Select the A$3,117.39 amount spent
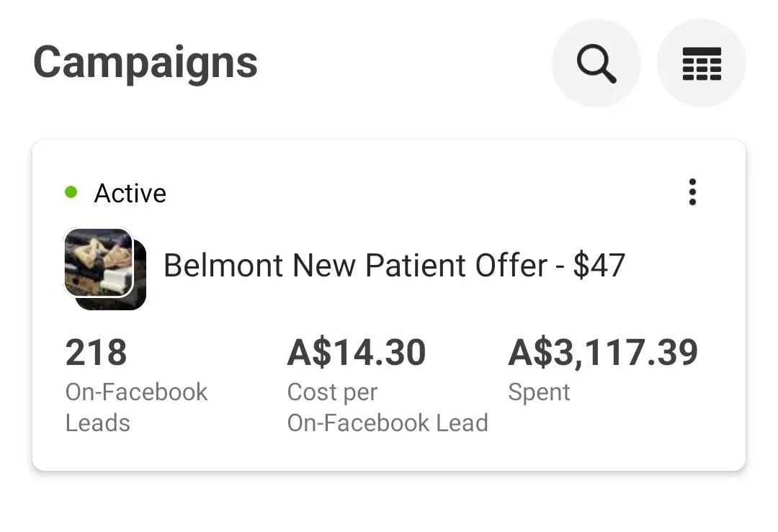778x532 pixels. coord(603,353)
